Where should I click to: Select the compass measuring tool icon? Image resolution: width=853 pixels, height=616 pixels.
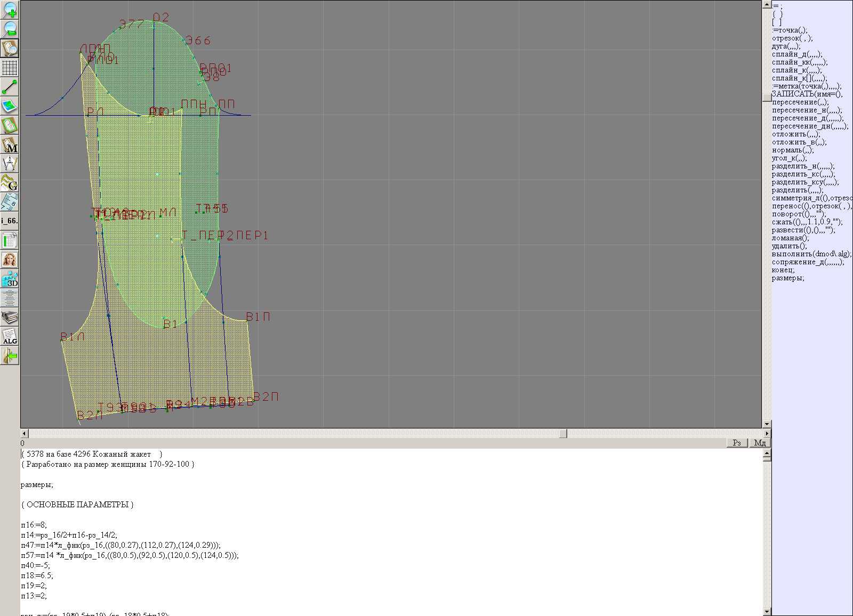[10, 164]
